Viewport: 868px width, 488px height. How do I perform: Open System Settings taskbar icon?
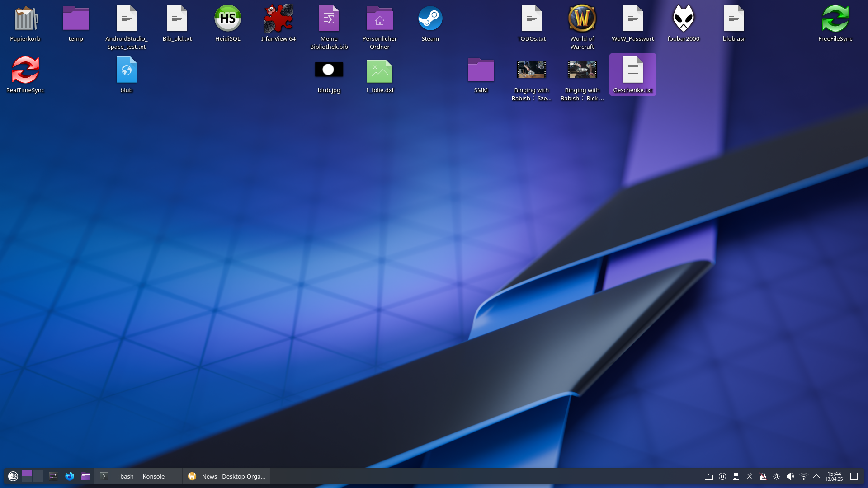click(53, 476)
